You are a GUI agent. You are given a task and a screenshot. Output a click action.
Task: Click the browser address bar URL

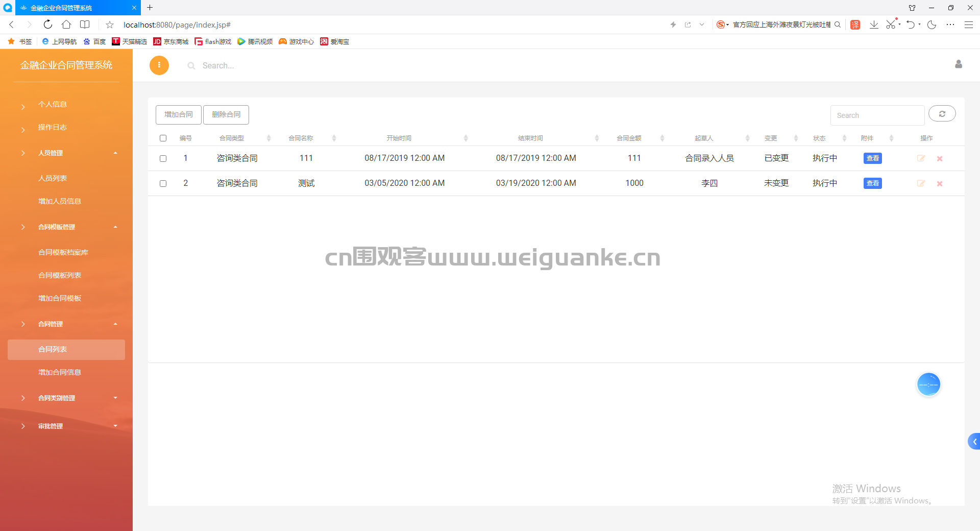coord(177,25)
